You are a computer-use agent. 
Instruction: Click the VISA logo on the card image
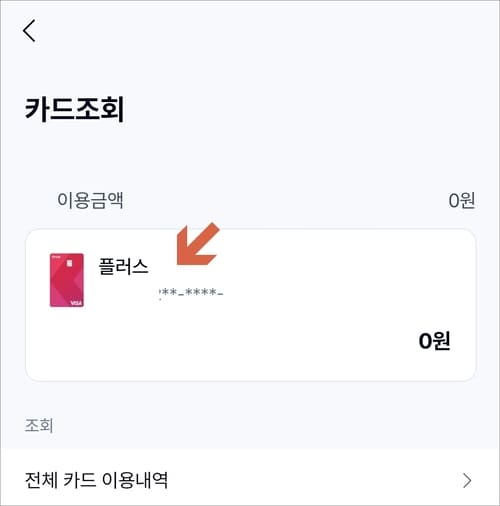[x=76, y=303]
